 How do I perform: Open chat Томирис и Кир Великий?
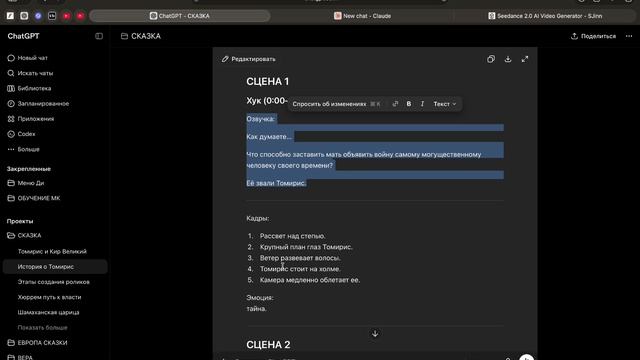coord(52,251)
